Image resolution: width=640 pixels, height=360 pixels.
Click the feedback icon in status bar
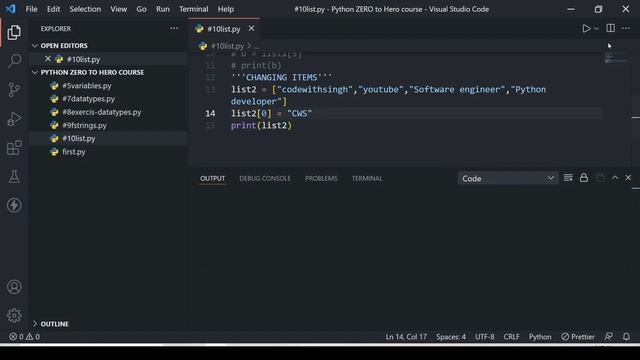pyautogui.click(x=608, y=337)
